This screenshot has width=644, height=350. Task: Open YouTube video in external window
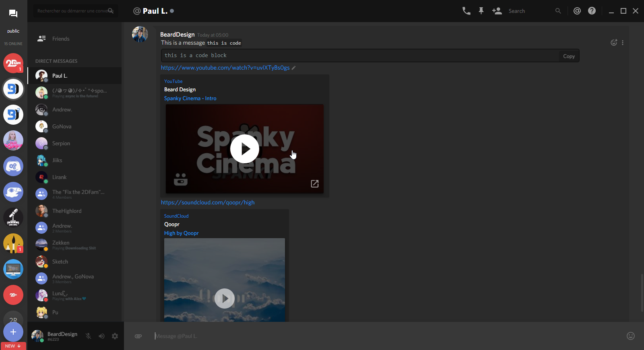pos(315,183)
